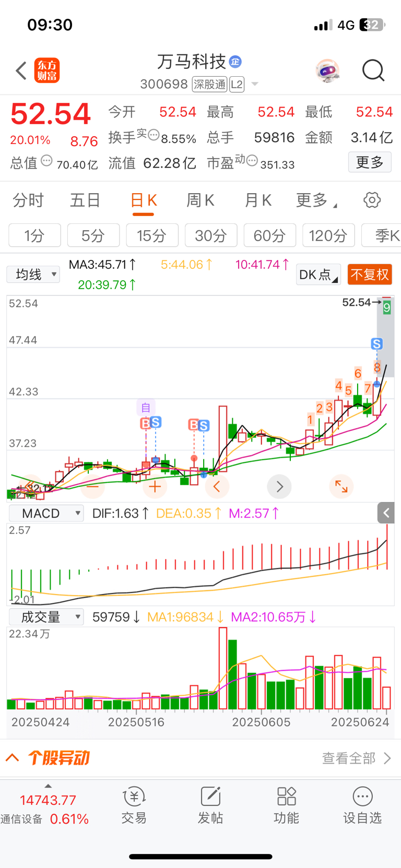Tap the 更多 button in quote details

(x=370, y=162)
